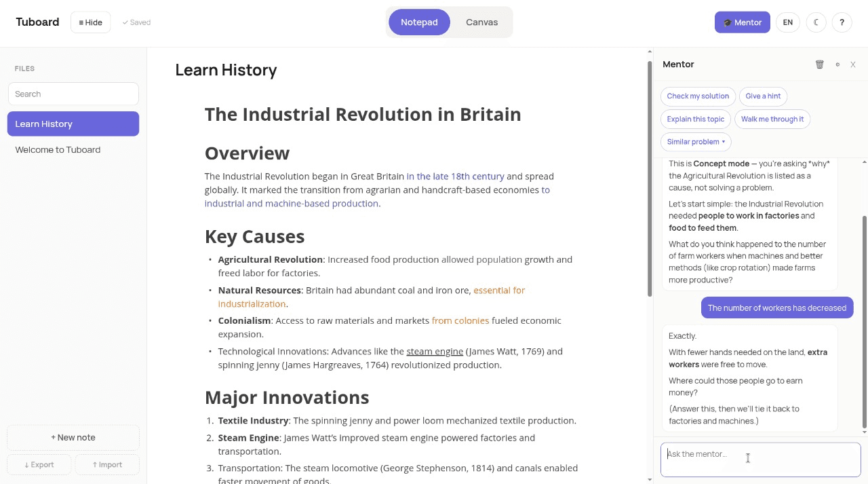868x484 pixels.
Task: Create a new note
Action: click(73, 438)
